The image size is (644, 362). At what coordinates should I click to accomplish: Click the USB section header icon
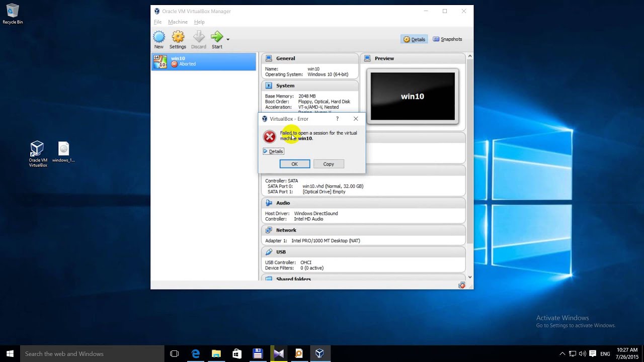point(269,252)
